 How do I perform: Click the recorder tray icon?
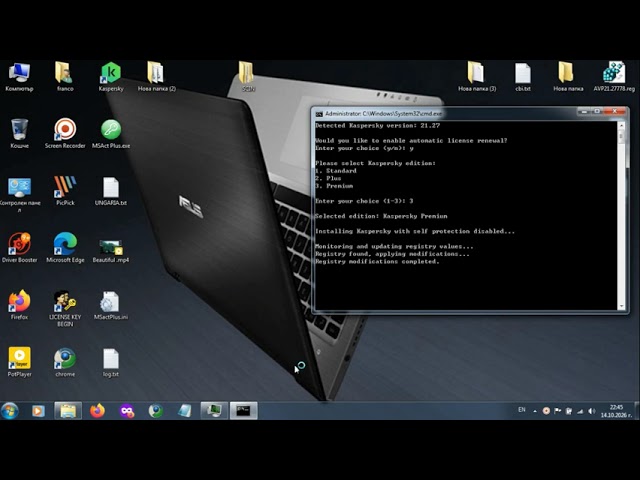click(546, 411)
